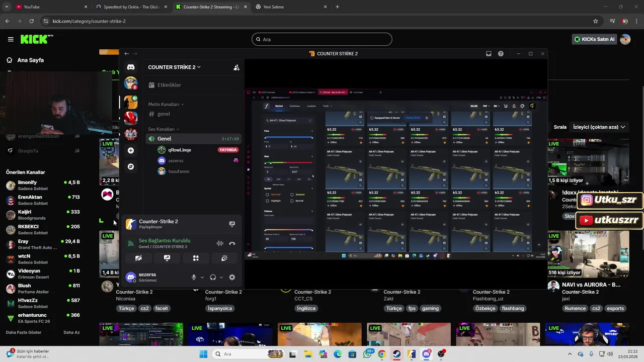Open the İzleyici (çoktan aza) sort dropdown

[599, 127]
